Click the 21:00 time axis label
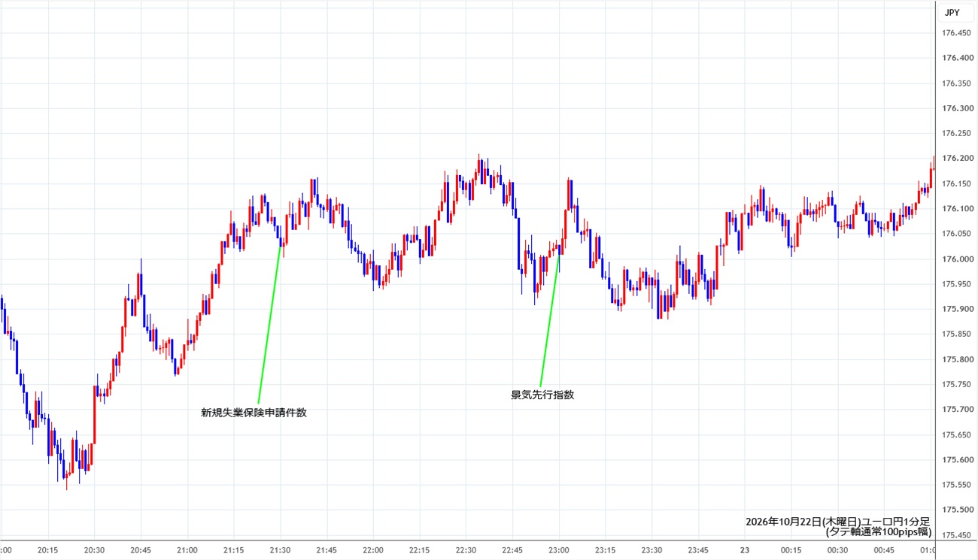 (187, 550)
